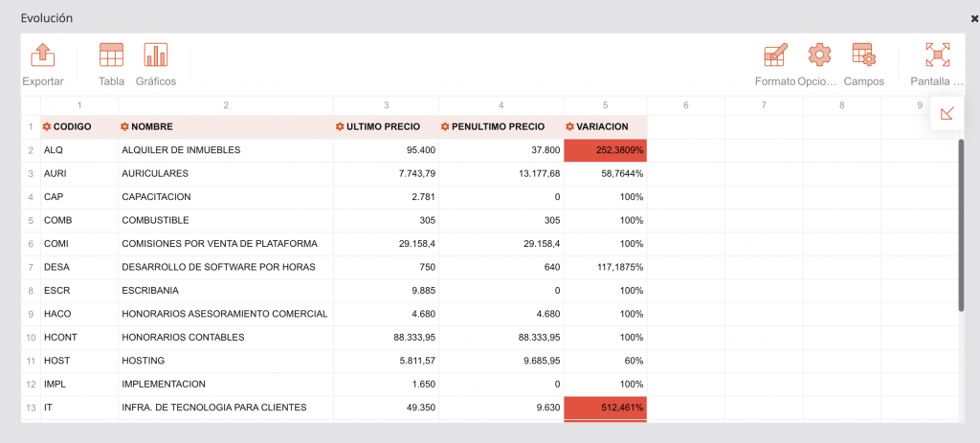Select column 3 header number
The image size is (980, 443).
pos(386,105)
